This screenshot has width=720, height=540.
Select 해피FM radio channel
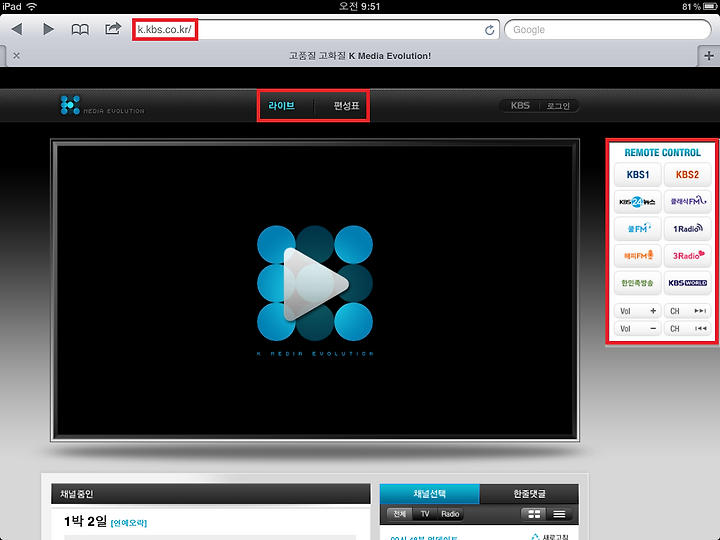[x=638, y=256]
